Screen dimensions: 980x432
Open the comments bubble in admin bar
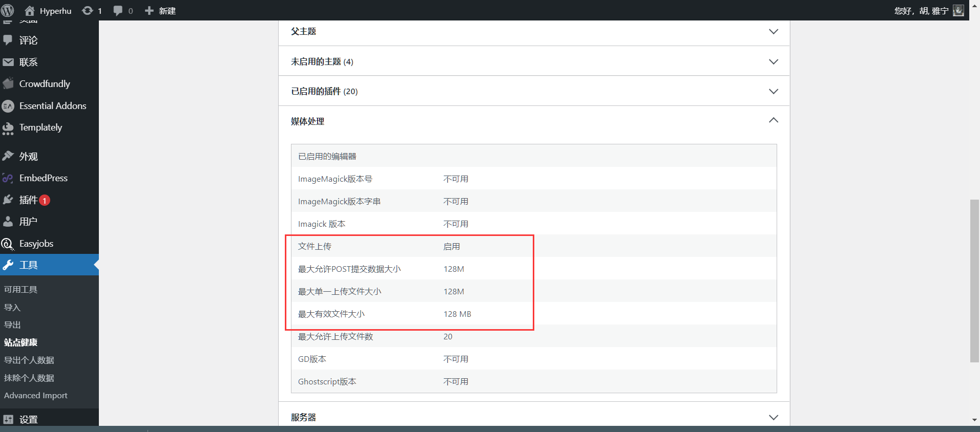[x=118, y=11]
